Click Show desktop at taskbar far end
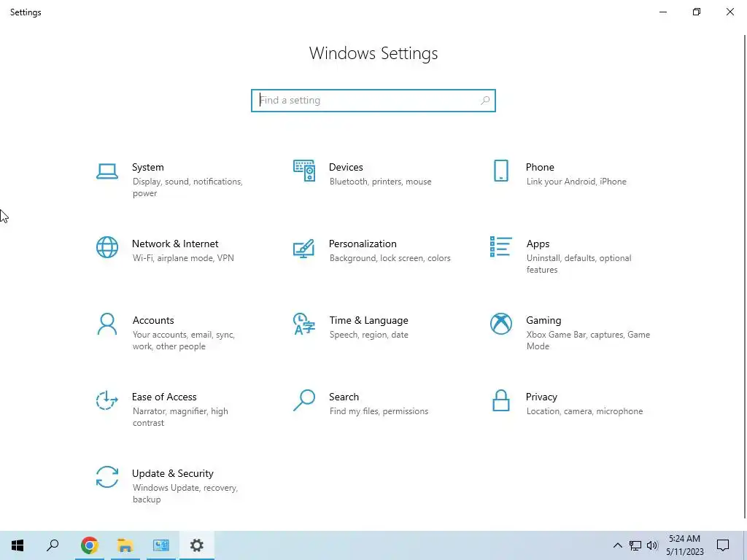747x560 pixels. point(745,545)
